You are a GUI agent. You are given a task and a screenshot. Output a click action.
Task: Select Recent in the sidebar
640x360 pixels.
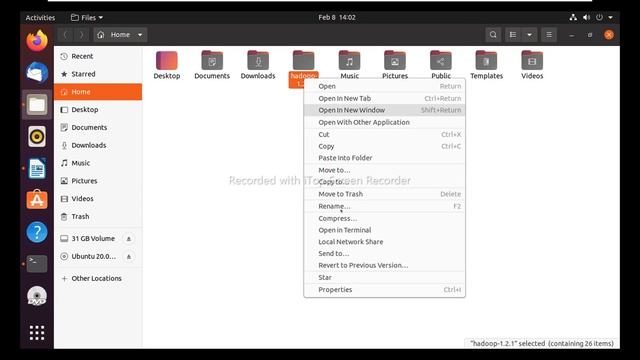(x=98, y=56)
